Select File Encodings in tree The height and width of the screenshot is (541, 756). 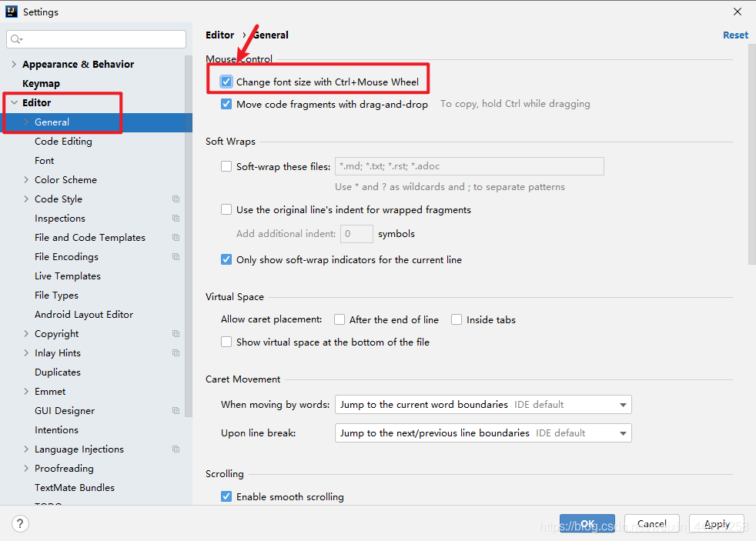[66, 257]
